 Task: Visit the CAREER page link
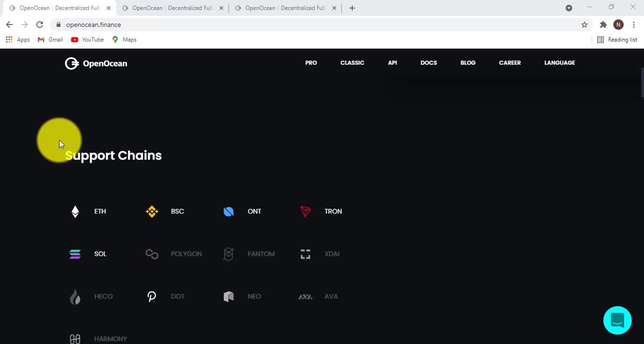[x=509, y=63]
